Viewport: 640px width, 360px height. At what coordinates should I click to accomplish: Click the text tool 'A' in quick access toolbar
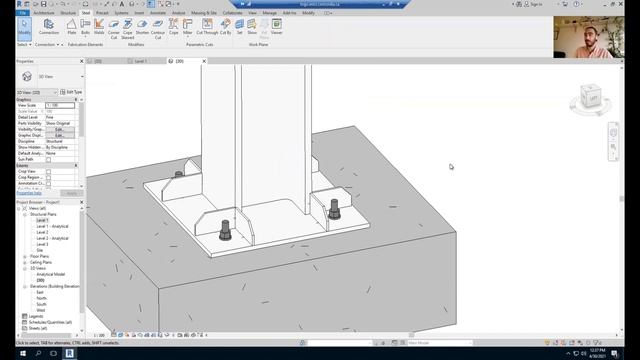click(x=122, y=4)
